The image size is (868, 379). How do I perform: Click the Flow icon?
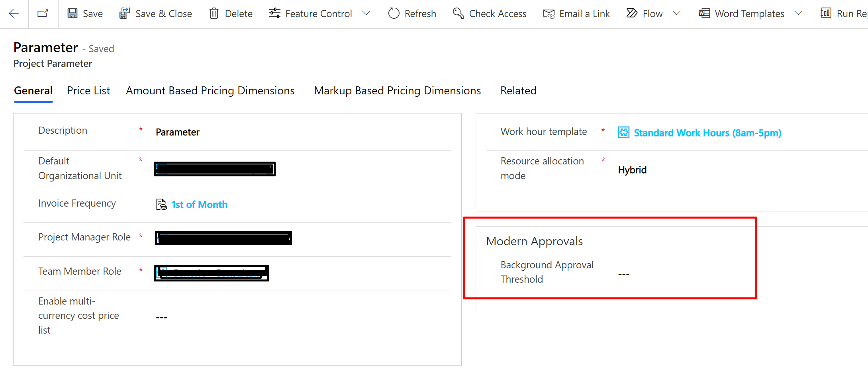pyautogui.click(x=632, y=14)
